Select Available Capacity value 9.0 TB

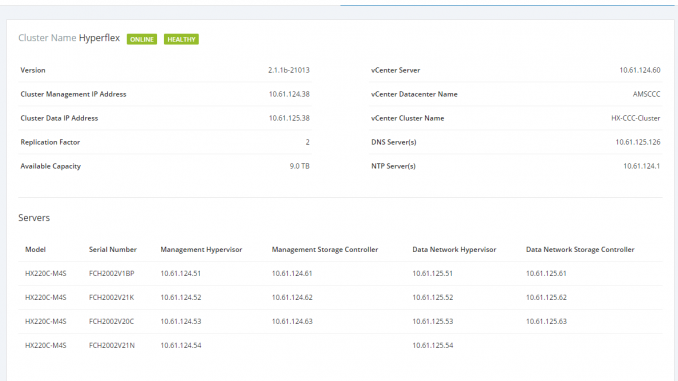tap(300, 166)
